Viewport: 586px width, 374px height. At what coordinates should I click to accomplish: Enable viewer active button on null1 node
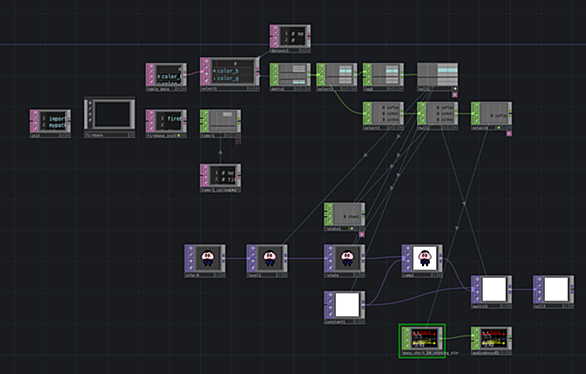click(455, 89)
